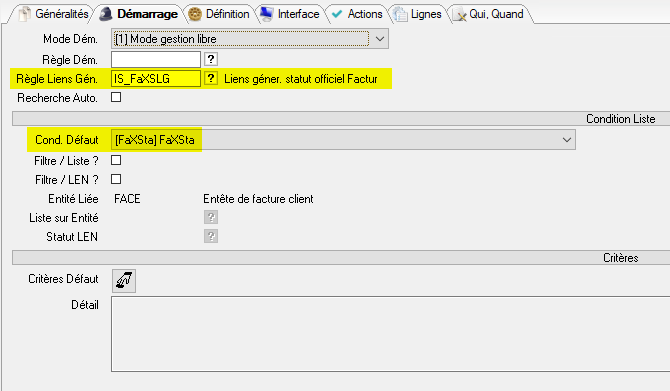Enable the Filtre / Liste ? checkbox
Viewport: 670px width, 391px height.
(116, 160)
